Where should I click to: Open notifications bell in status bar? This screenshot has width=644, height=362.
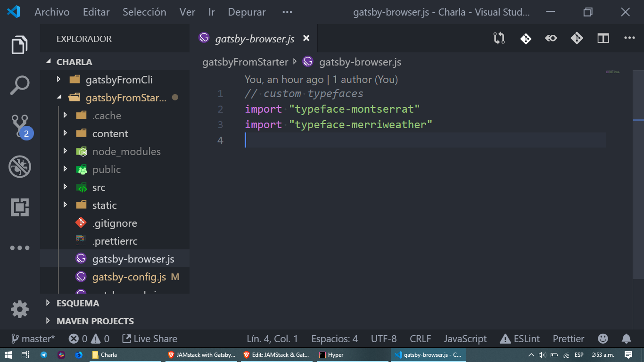[x=626, y=338]
